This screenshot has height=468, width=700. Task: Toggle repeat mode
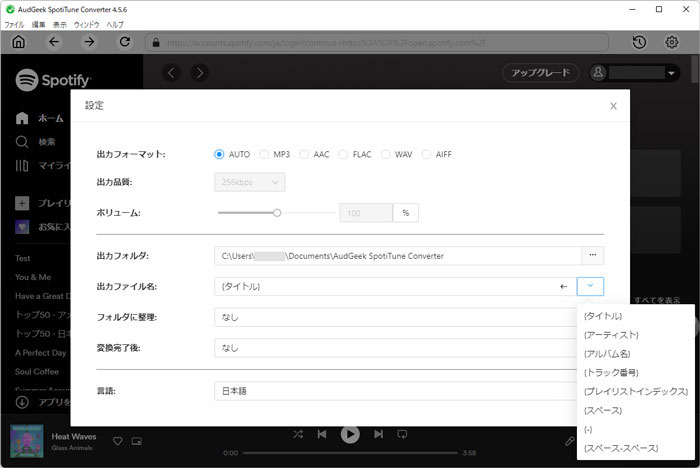click(402, 434)
